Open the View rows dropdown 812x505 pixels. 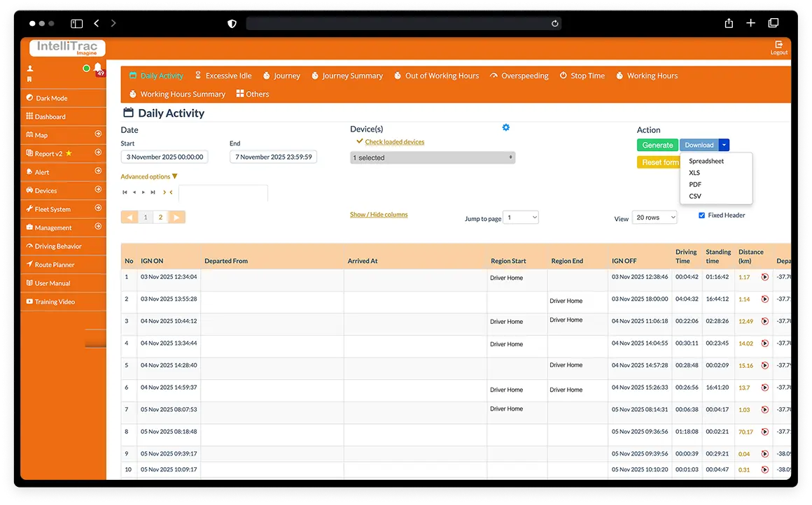pos(654,218)
